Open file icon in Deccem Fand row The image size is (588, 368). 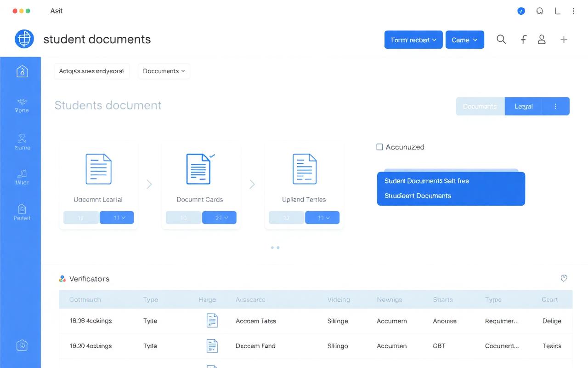(212, 345)
